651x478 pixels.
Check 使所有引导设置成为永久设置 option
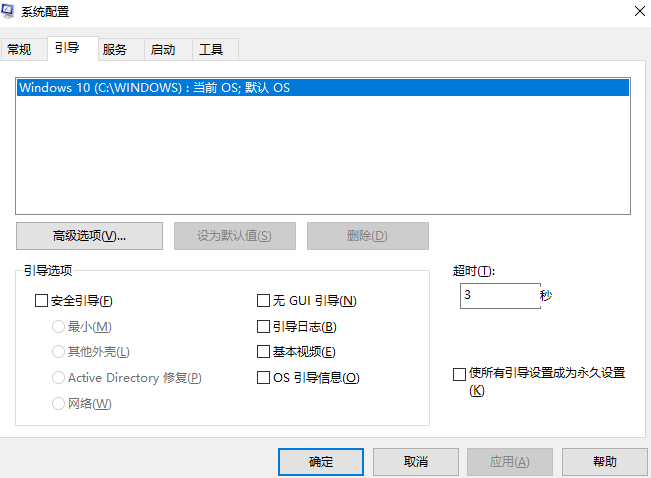tap(459, 374)
